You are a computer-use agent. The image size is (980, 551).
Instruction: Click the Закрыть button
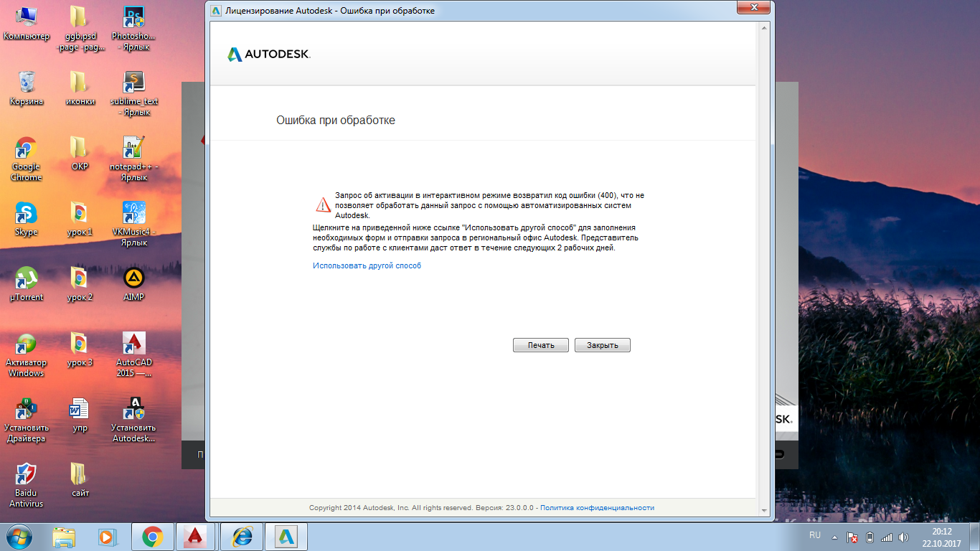coord(603,345)
